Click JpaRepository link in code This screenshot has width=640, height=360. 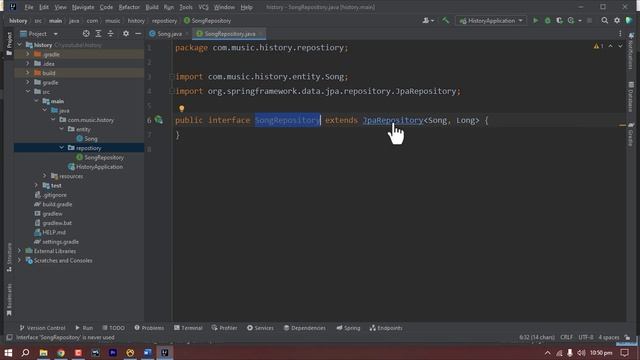pyautogui.click(x=393, y=120)
